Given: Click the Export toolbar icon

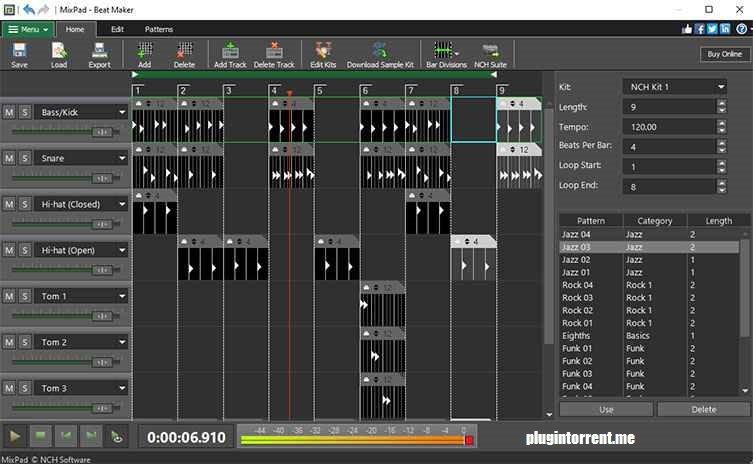Looking at the screenshot, I should [99, 54].
